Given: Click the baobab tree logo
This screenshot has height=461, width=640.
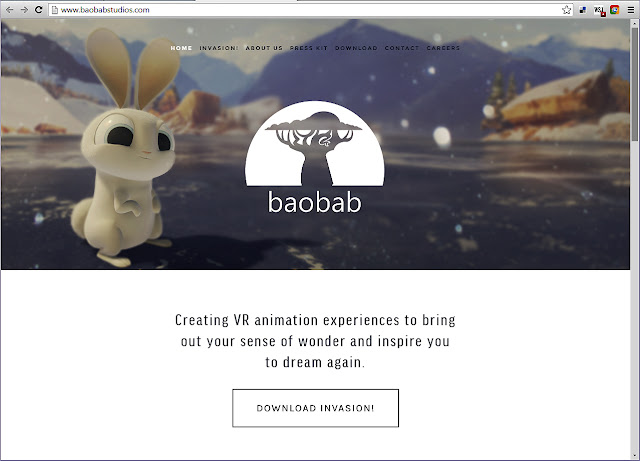Looking at the screenshot, I should tap(314, 157).
